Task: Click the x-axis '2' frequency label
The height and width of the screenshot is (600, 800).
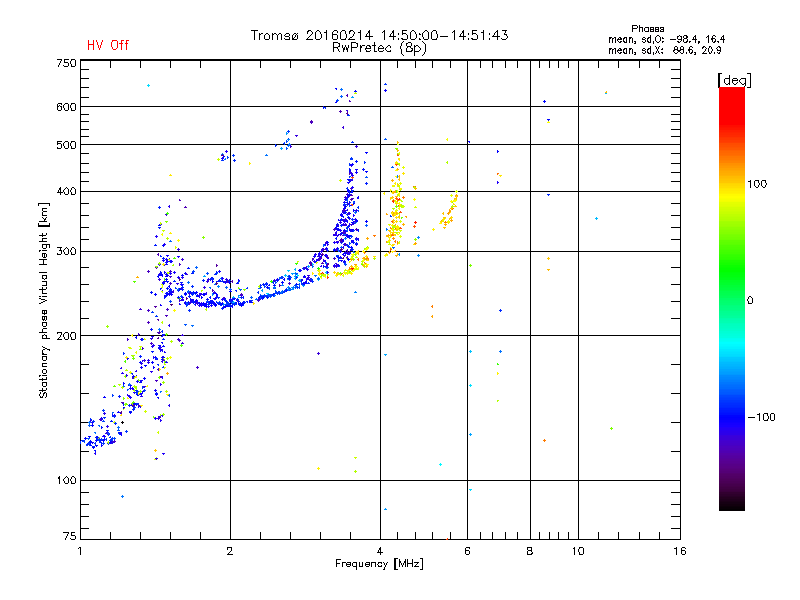Action: click(x=230, y=551)
